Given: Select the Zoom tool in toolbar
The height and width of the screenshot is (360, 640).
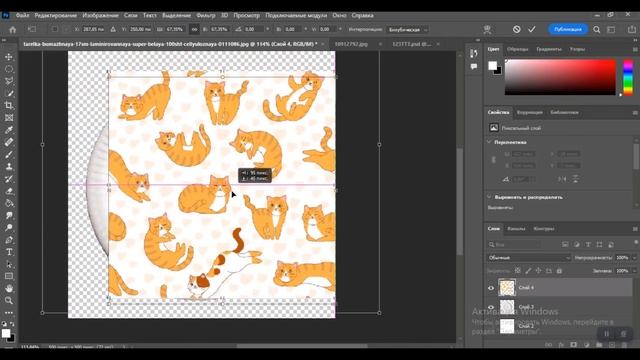Looking at the screenshot, I should [x=9, y=301].
